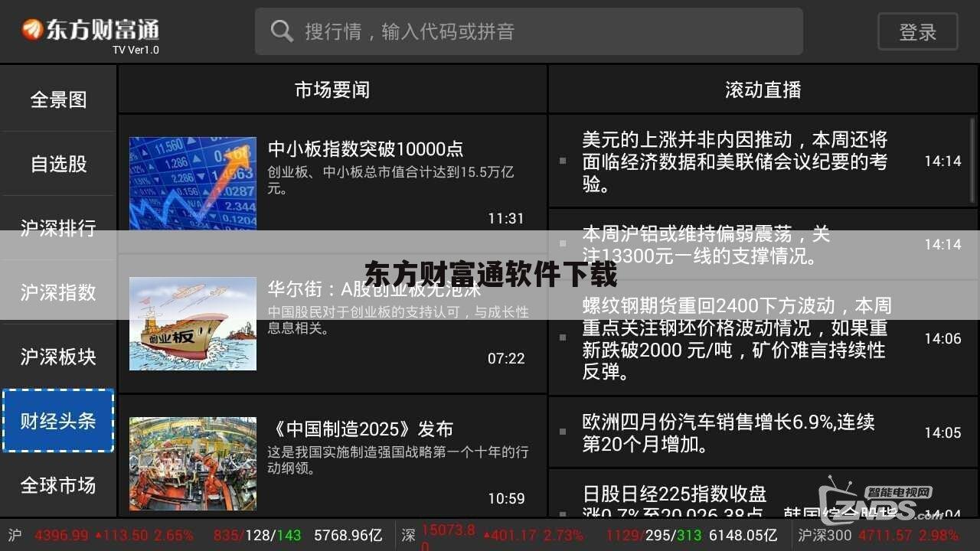The image size is (980, 551).
Task: Open the 自选股 sidebar item
Action: pyautogui.click(x=58, y=164)
